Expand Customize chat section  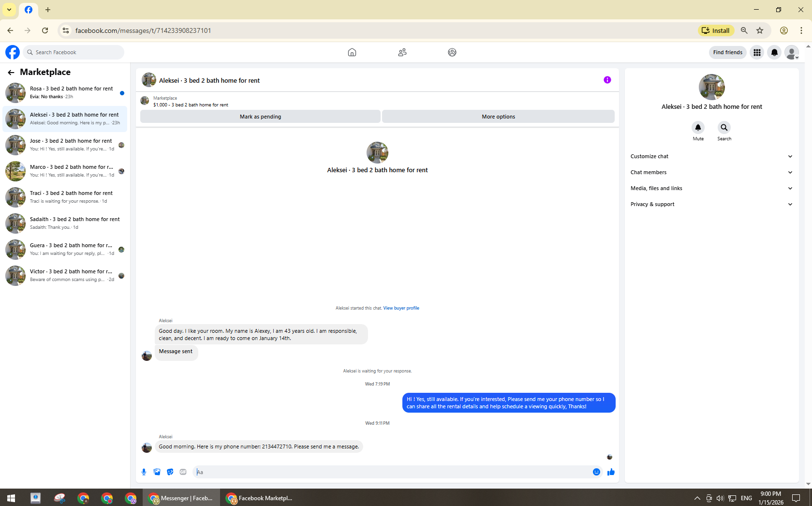[x=712, y=156]
